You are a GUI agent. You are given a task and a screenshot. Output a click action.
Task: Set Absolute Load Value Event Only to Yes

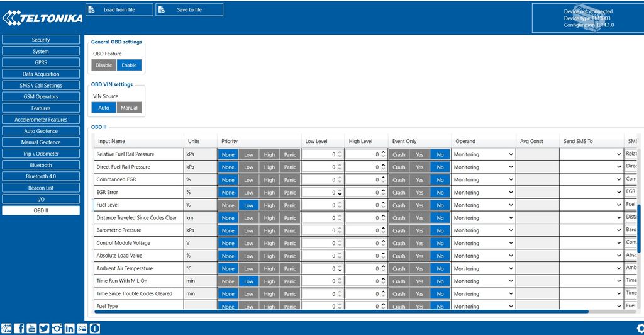(x=419, y=256)
